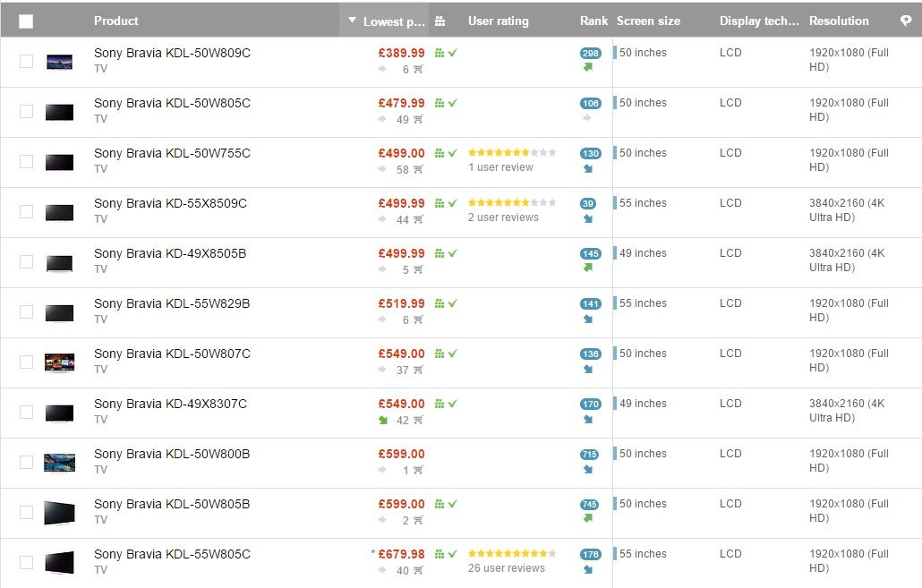922x588 pixels.
Task: Sort by User rating column header
Action: (x=498, y=21)
